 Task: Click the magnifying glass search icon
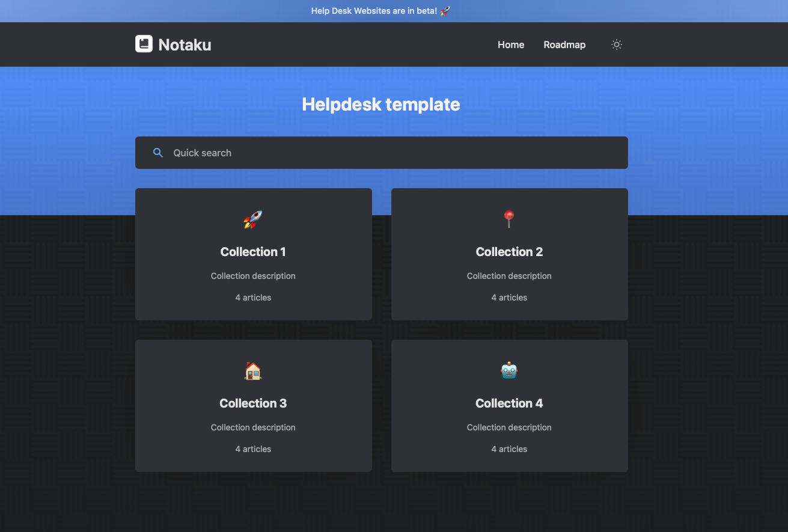tap(158, 153)
